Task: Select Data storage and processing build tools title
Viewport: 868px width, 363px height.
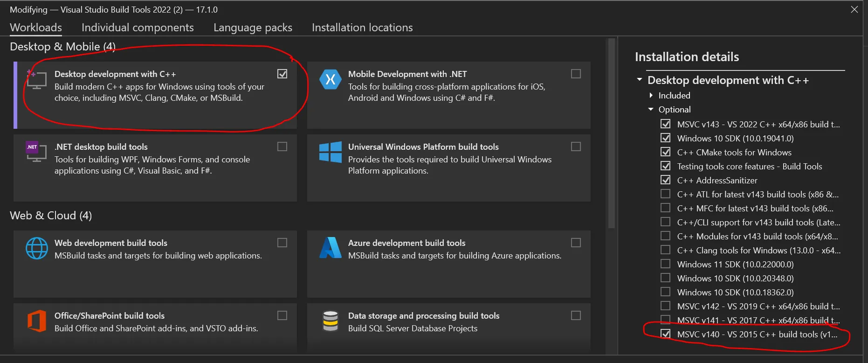Action: pyautogui.click(x=424, y=315)
